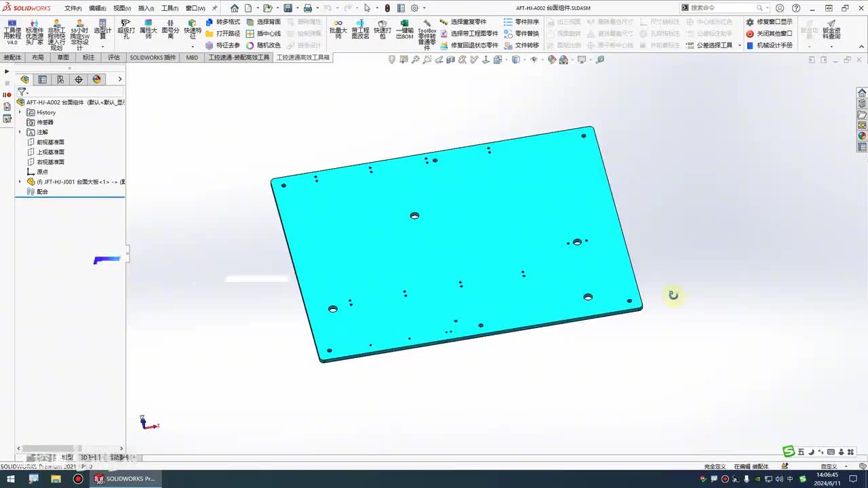Switch to the ConfigurationManager tab

click(x=60, y=79)
